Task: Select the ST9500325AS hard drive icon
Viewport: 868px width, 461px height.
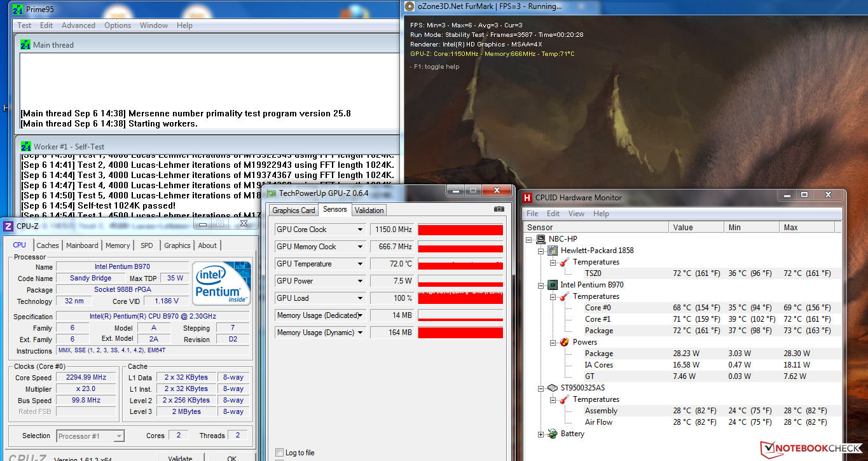Action: point(553,388)
